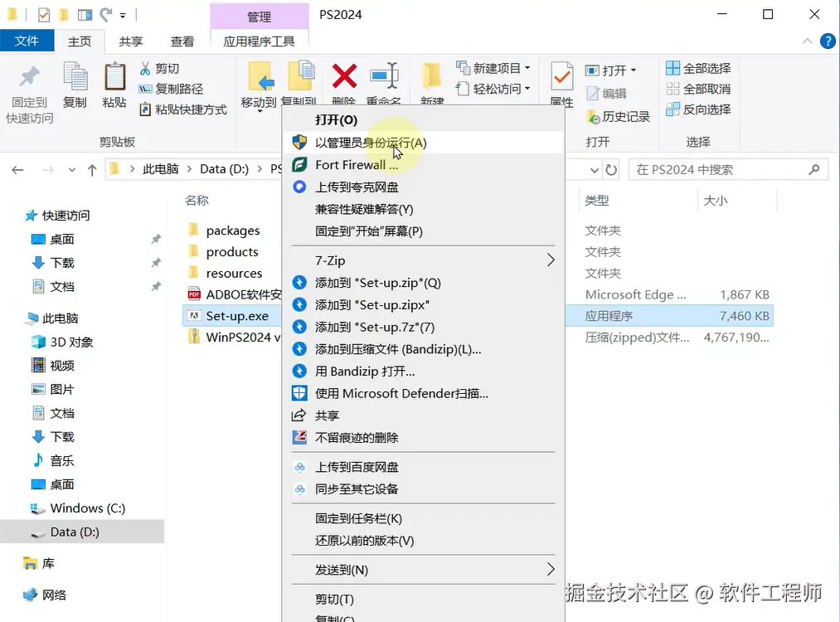Screen dimensions: 840x622
Task: Choose add to archive (Bandizip) option
Action: point(423,349)
